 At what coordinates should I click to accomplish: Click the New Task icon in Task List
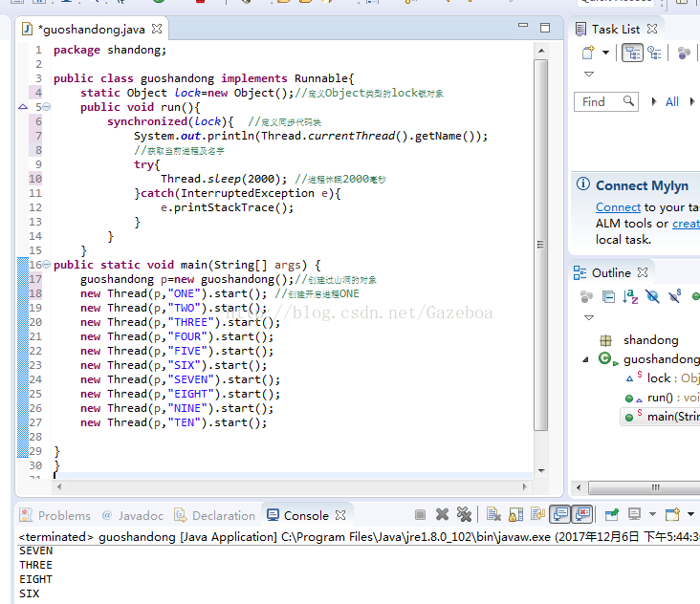coord(588,54)
